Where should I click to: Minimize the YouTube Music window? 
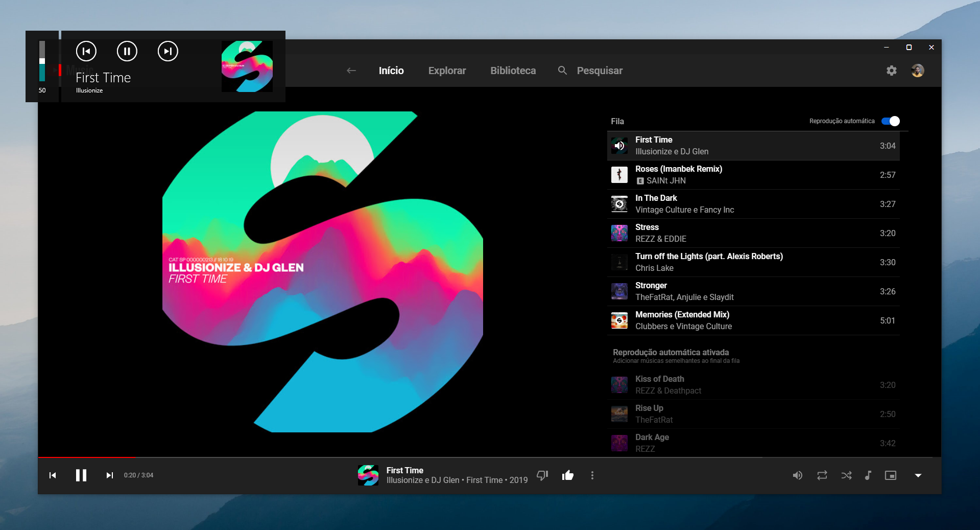887,47
